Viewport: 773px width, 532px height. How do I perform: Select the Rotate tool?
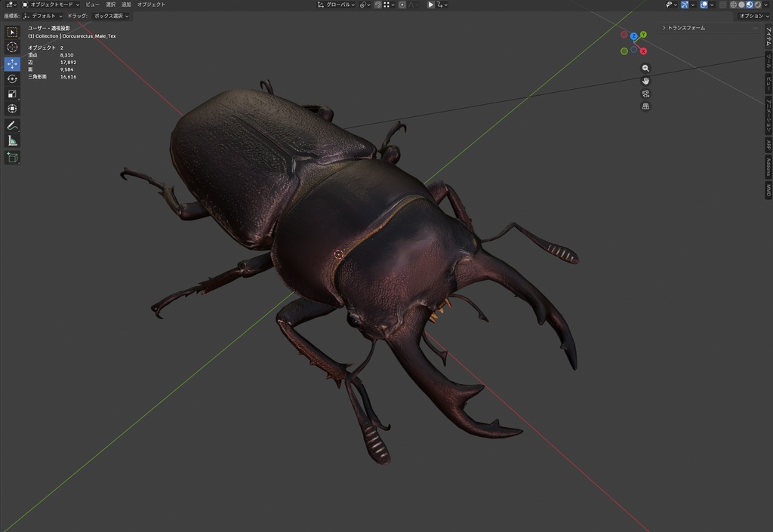pyautogui.click(x=12, y=78)
